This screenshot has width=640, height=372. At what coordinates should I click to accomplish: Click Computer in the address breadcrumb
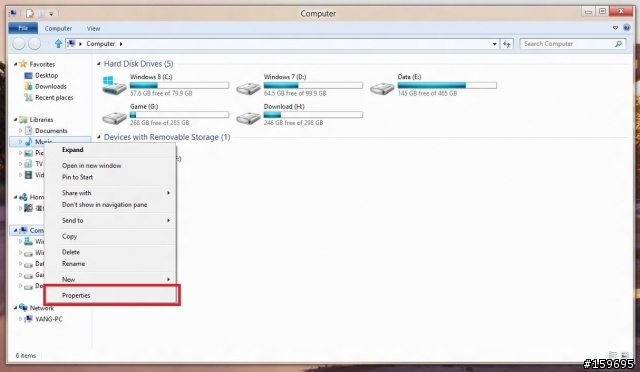(x=100, y=44)
